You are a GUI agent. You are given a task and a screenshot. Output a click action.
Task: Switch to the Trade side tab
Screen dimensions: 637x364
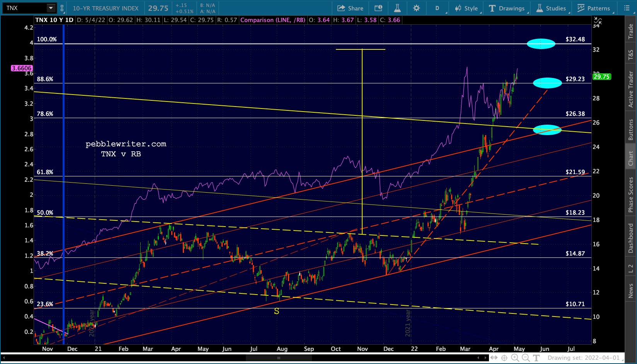point(631,31)
